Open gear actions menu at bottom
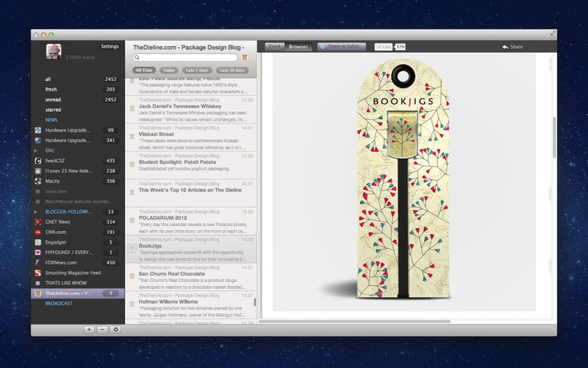 (115, 329)
